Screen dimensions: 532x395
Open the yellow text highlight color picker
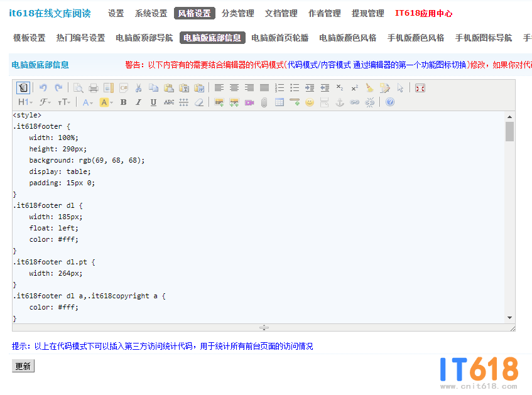[x=106, y=102]
